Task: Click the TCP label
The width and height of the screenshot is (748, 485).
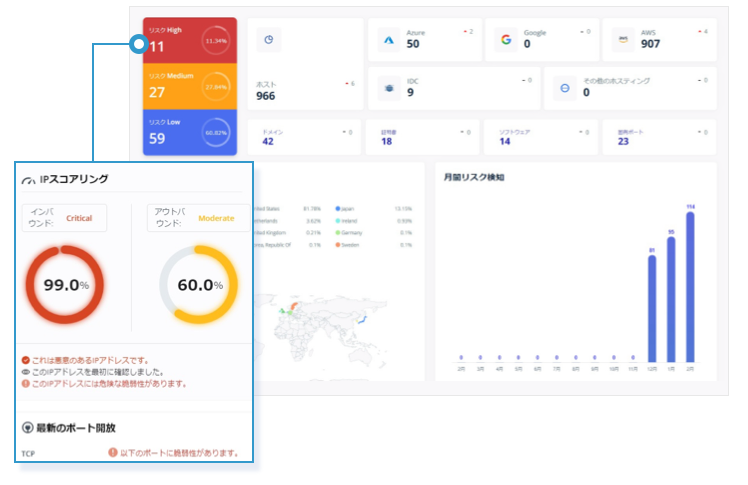Action: [x=28, y=454]
